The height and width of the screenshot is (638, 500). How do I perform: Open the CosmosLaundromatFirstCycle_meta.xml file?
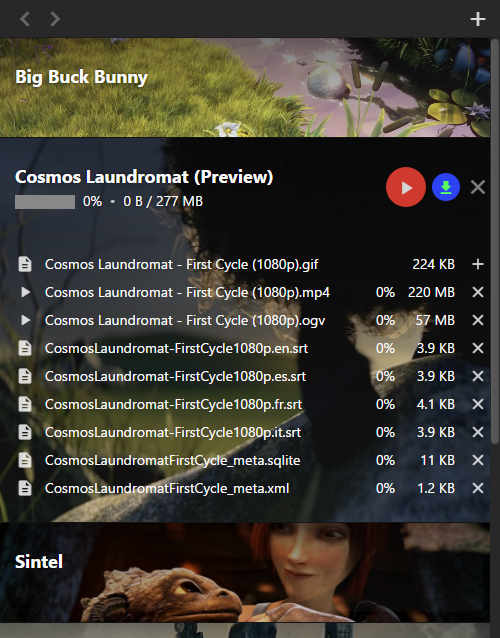[167, 488]
